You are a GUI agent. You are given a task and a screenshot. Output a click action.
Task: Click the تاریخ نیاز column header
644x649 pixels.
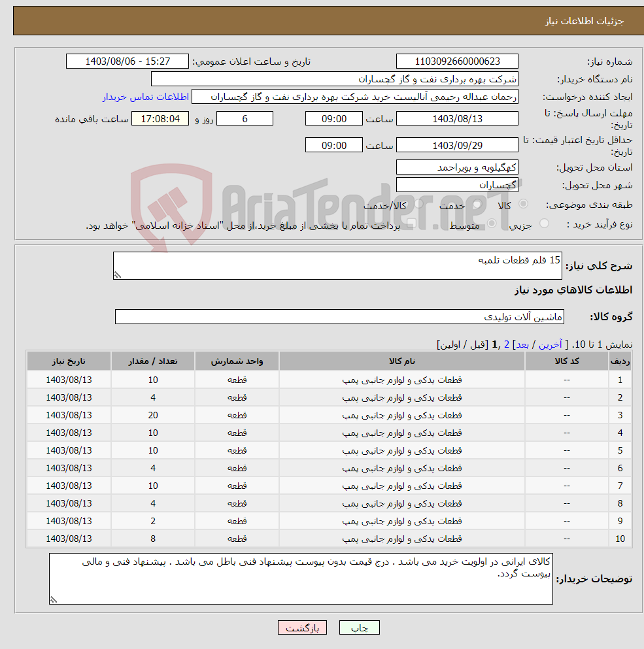pyautogui.click(x=69, y=361)
